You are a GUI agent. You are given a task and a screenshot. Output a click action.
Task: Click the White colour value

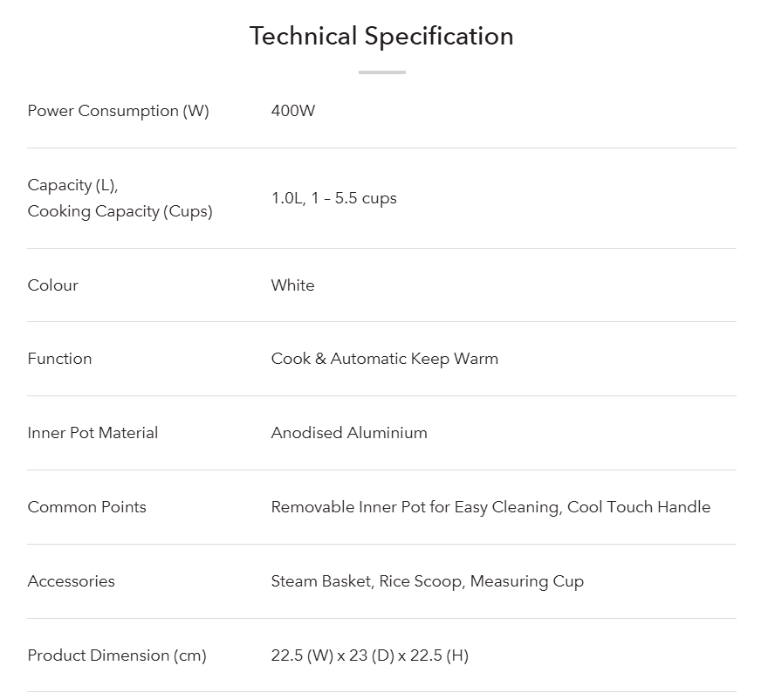[x=292, y=285]
